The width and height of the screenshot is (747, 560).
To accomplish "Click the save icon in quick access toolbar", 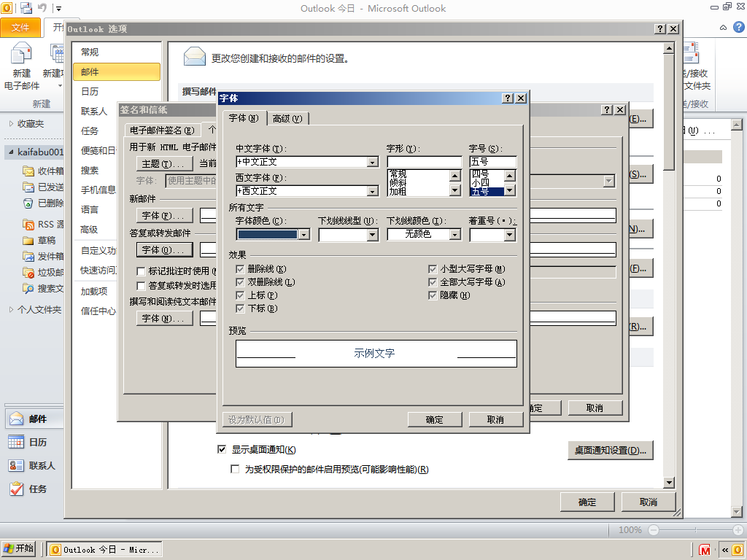I will pos(26,7).
